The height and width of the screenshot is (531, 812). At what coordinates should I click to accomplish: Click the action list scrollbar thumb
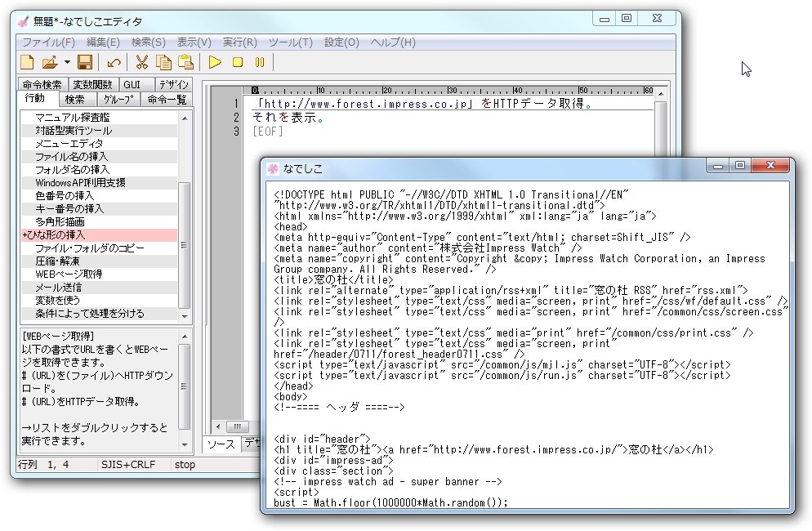pos(185,245)
